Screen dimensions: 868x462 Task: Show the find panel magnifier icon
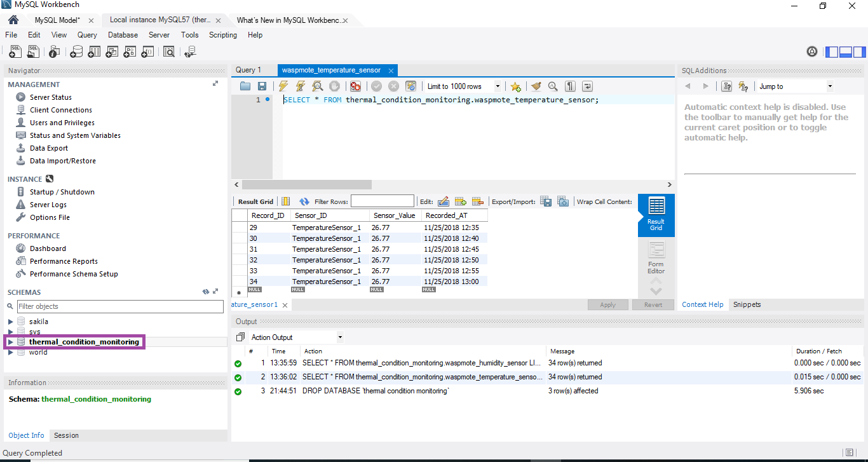[553, 86]
